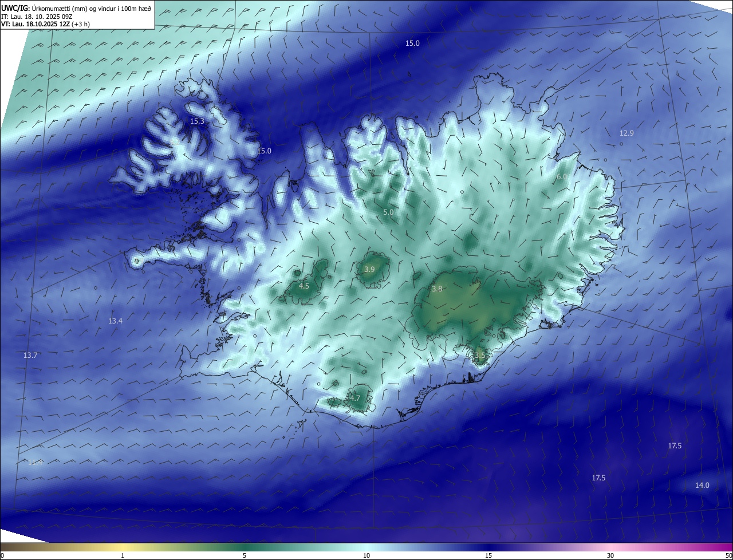Image resolution: width=733 pixels, height=560 pixels.
Task: Click the faint 11.4 value over the southwest sea
Action: [36, 463]
